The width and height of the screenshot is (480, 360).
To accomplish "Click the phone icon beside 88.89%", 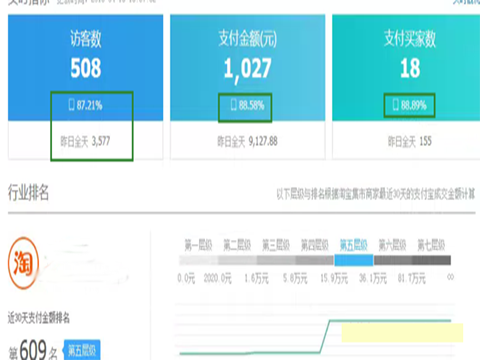I will pyautogui.click(x=396, y=105).
